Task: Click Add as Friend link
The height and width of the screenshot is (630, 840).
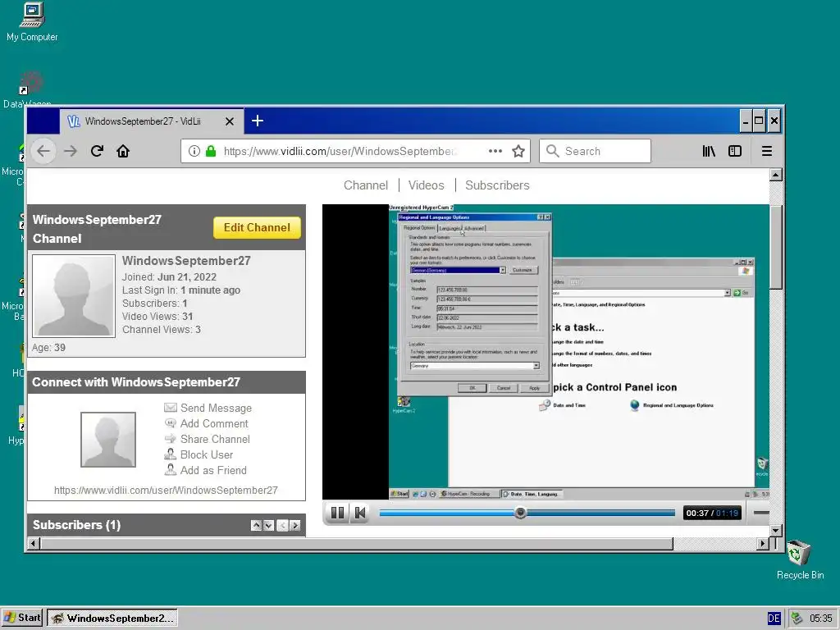Action: coord(213,470)
